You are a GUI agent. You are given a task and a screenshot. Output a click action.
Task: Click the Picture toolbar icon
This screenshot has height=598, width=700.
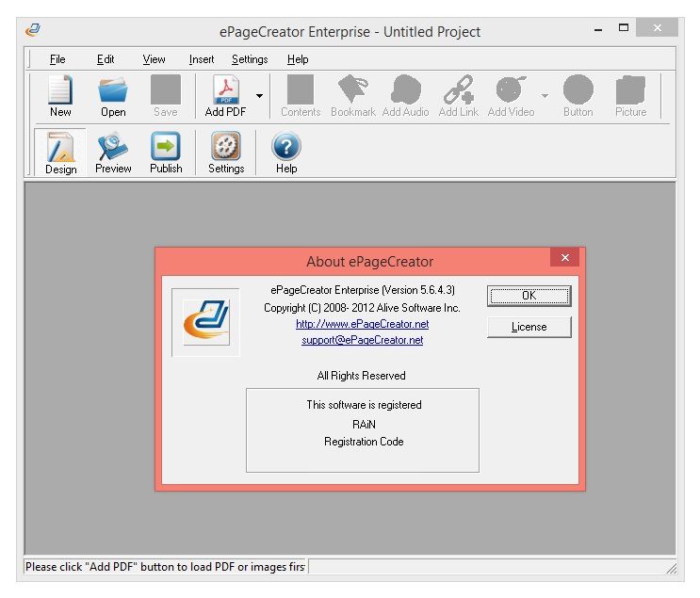coord(631,96)
